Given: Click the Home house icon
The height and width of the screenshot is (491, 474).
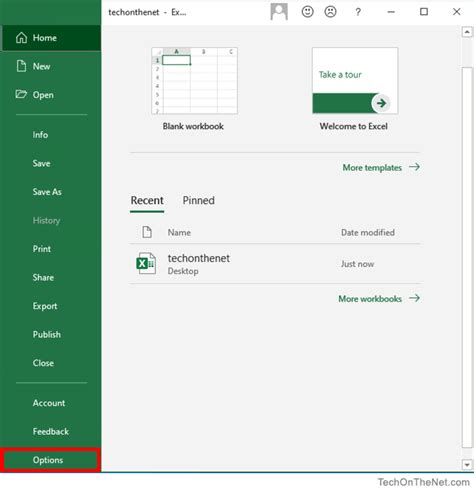Looking at the screenshot, I should pyautogui.click(x=21, y=38).
